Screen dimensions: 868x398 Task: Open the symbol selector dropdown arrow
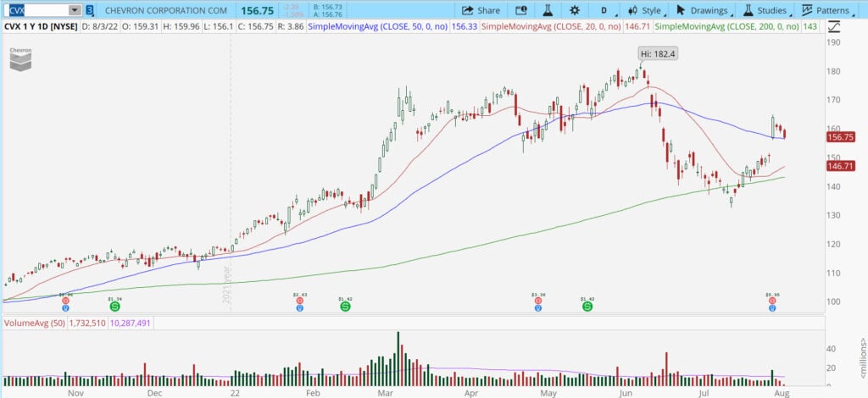click(x=75, y=10)
